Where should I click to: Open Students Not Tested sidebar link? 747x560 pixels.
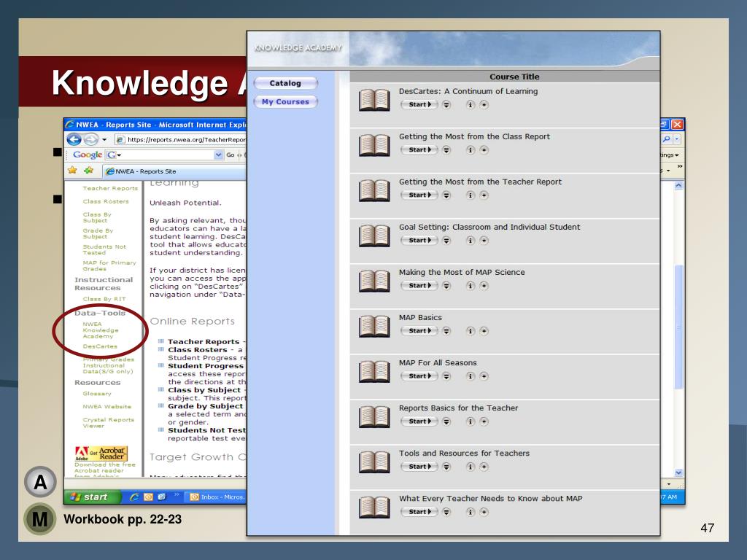click(104, 249)
